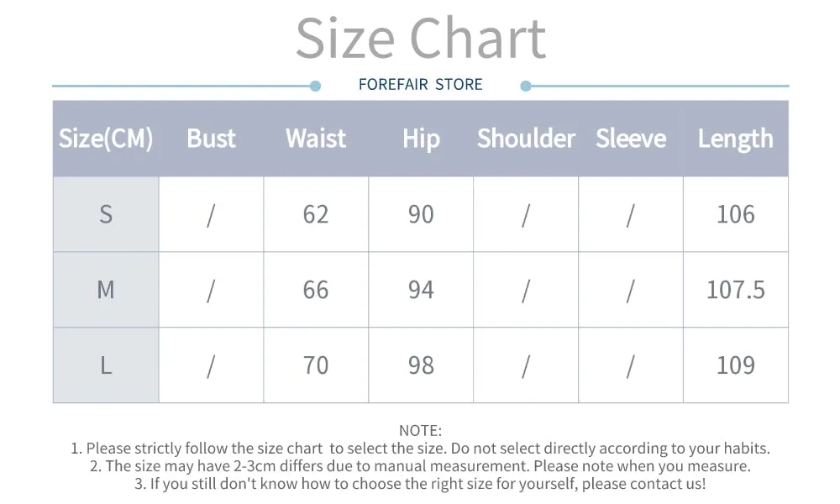
Task: Select the Shoulder column header
Action: point(526,139)
